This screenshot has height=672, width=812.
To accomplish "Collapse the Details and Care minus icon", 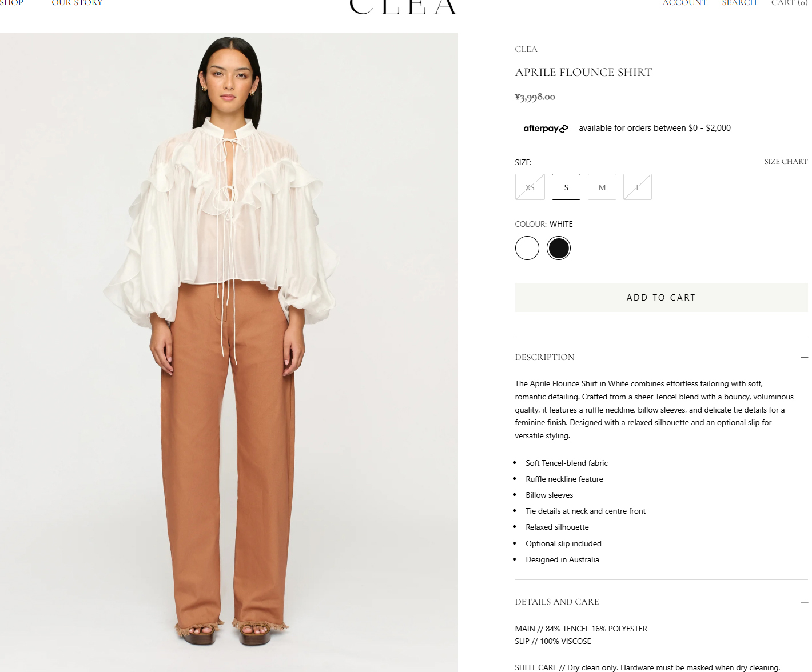I will [804, 602].
